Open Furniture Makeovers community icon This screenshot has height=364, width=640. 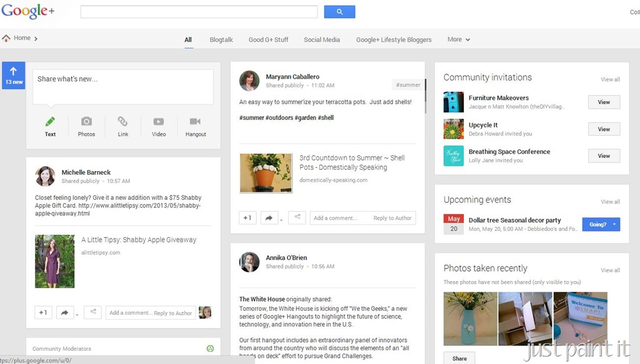(454, 102)
